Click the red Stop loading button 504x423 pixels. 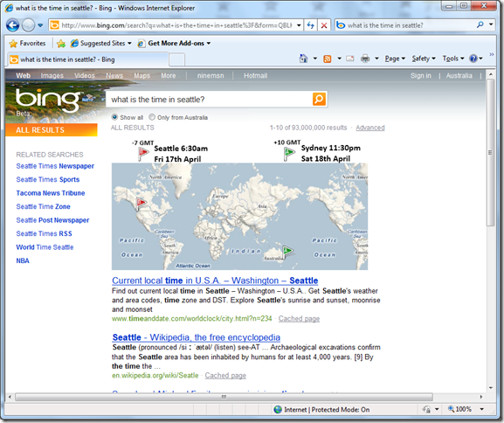click(324, 25)
